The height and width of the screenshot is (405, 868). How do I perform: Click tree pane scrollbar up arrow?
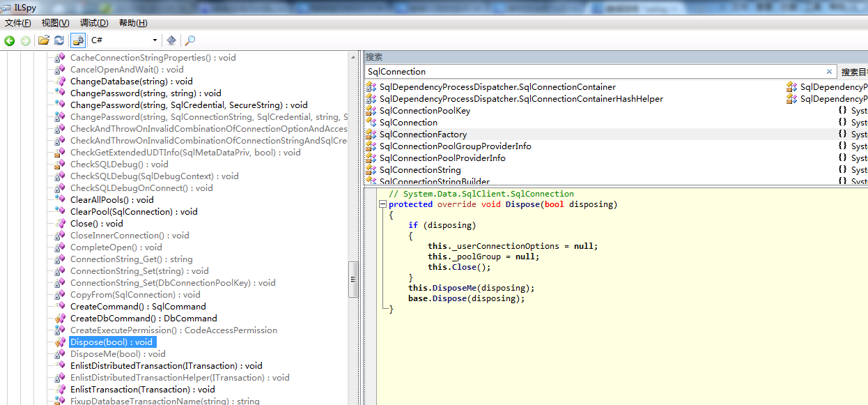pyautogui.click(x=353, y=56)
